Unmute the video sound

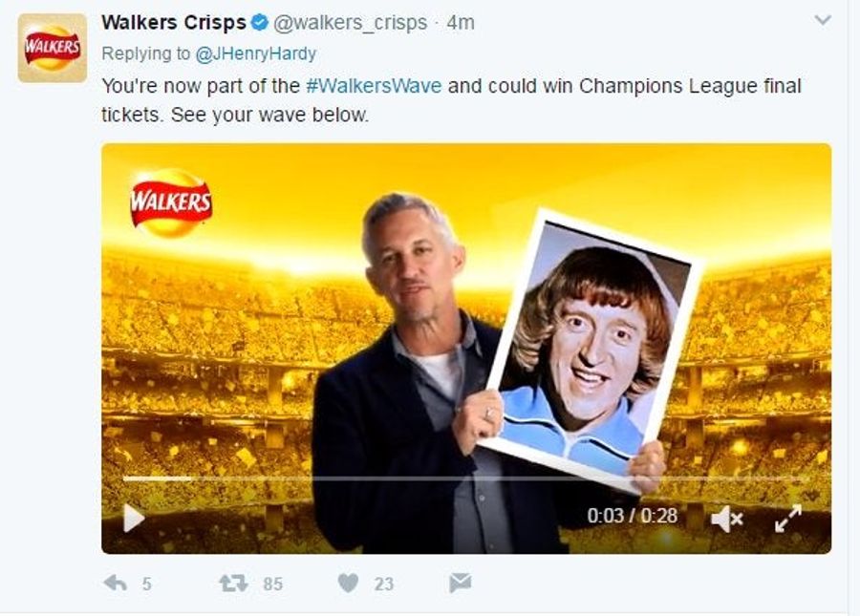[727, 519]
